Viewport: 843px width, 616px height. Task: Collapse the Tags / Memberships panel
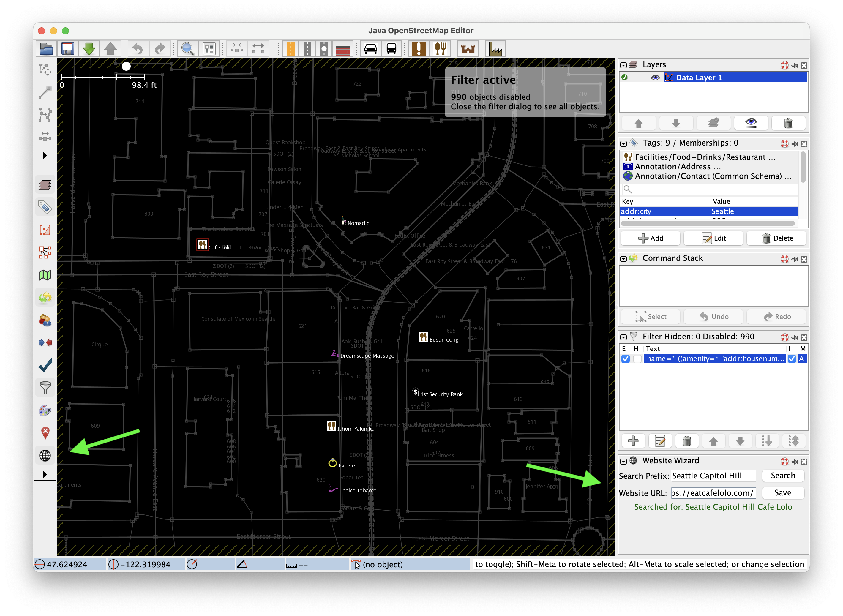pyautogui.click(x=623, y=143)
